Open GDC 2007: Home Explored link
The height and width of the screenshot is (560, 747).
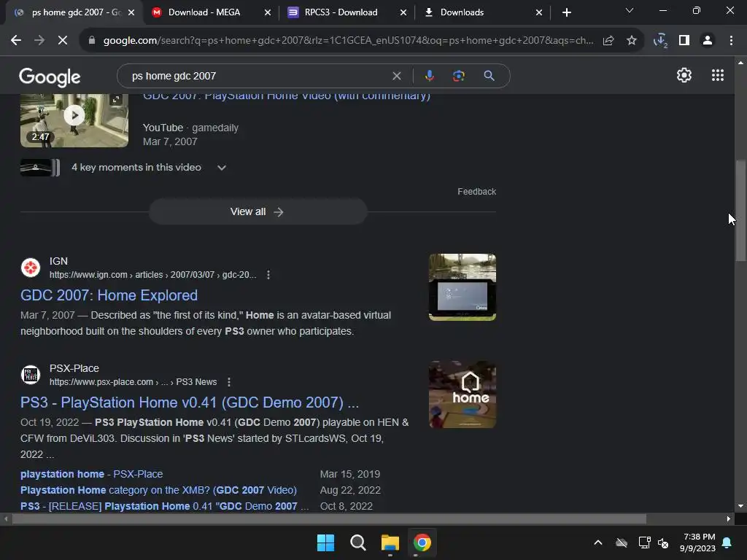109,295
